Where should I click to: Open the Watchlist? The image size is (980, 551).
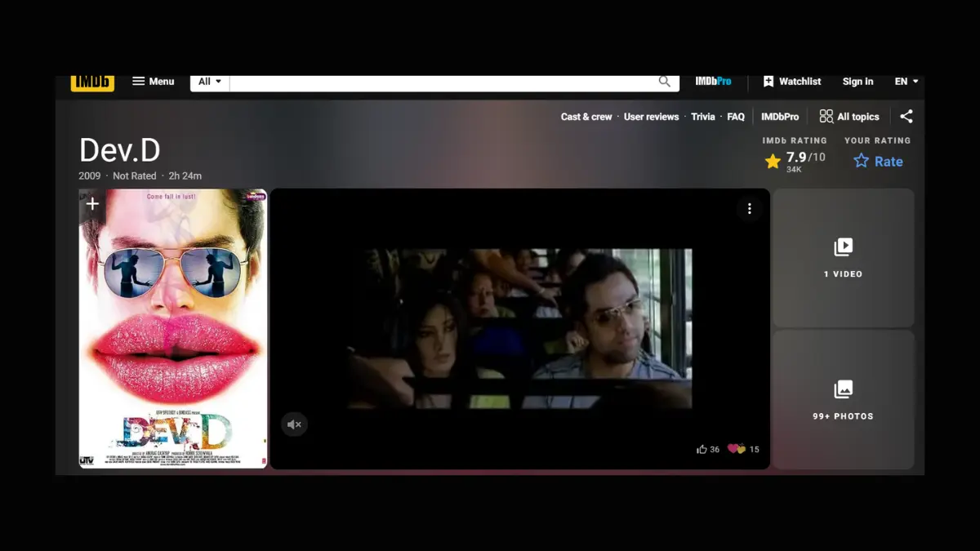pyautogui.click(x=791, y=82)
